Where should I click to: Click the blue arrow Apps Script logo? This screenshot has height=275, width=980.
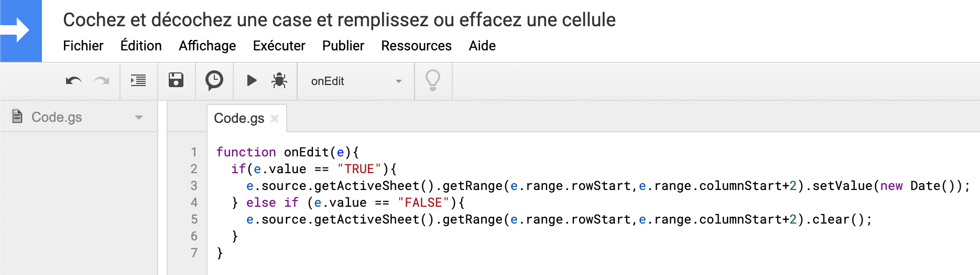pos(21,30)
